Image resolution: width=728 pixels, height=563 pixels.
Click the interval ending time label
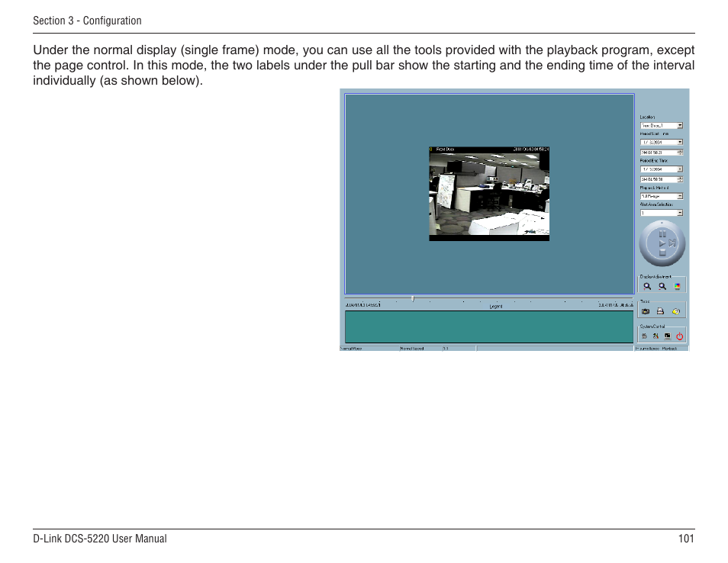click(616, 305)
